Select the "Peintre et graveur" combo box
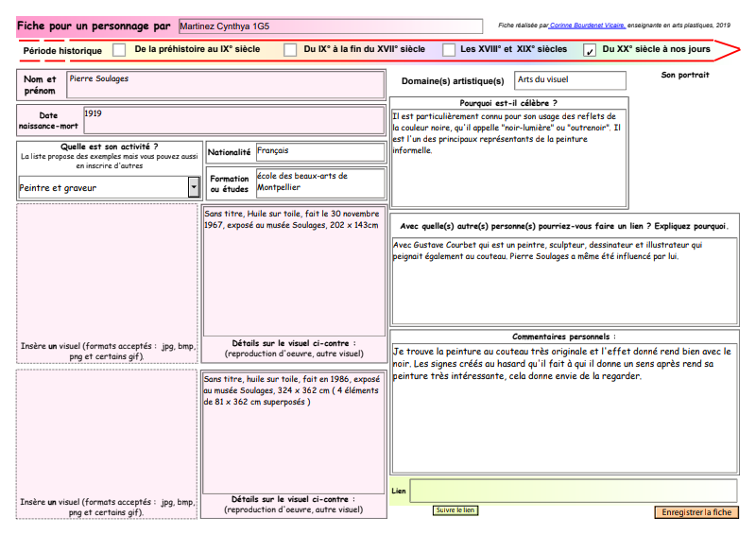Image resolution: width=756 pixels, height=535 pixels. pyautogui.click(x=102, y=187)
